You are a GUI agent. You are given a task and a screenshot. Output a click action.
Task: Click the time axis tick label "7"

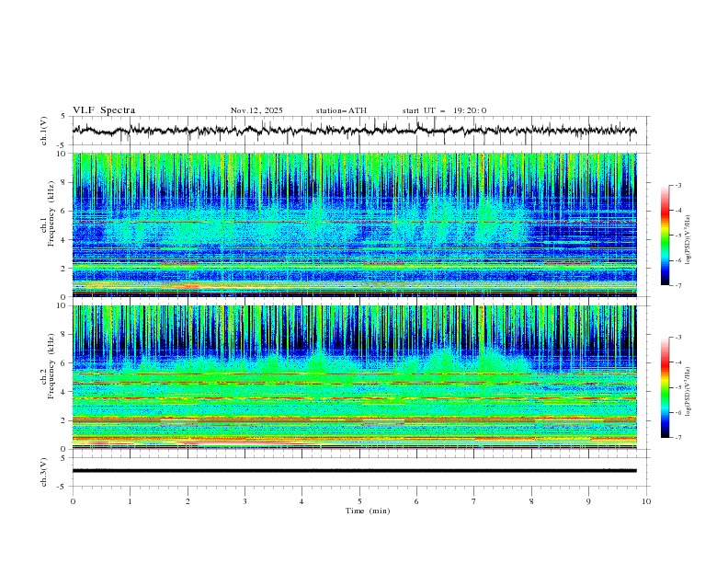point(474,501)
